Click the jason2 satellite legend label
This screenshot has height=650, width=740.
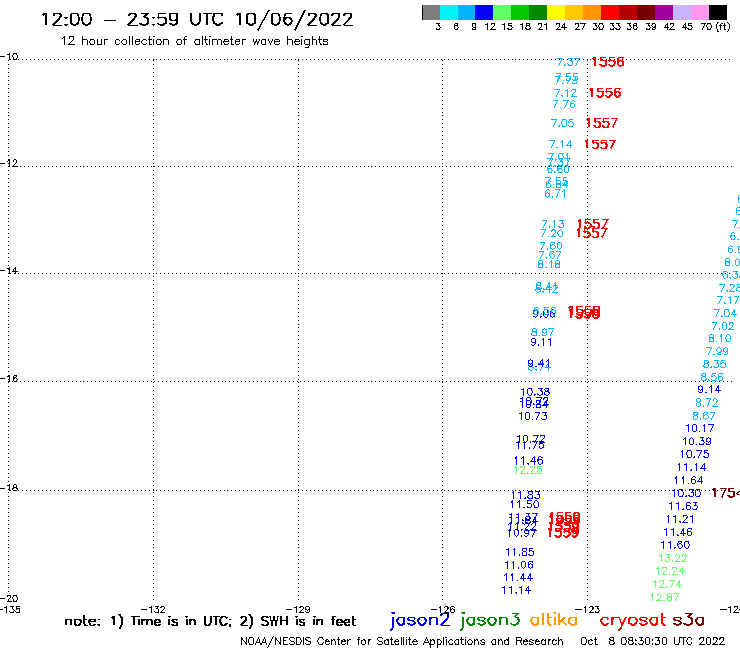click(x=420, y=620)
